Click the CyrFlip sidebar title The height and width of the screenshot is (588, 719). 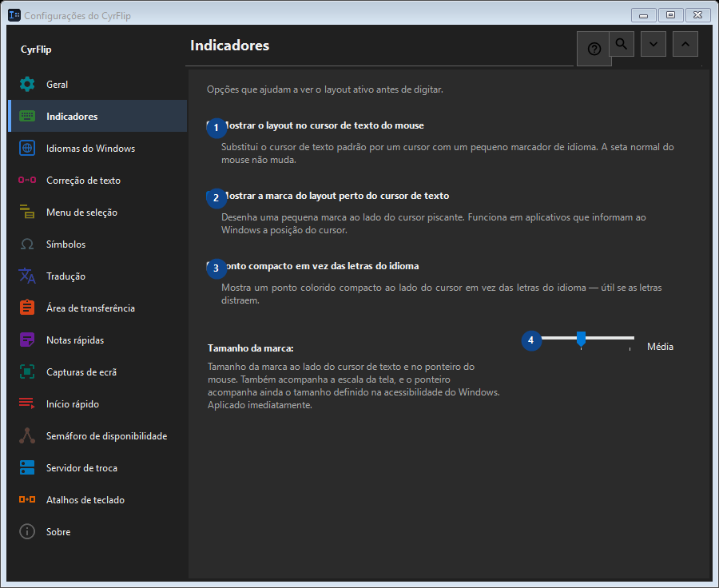[x=36, y=50]
